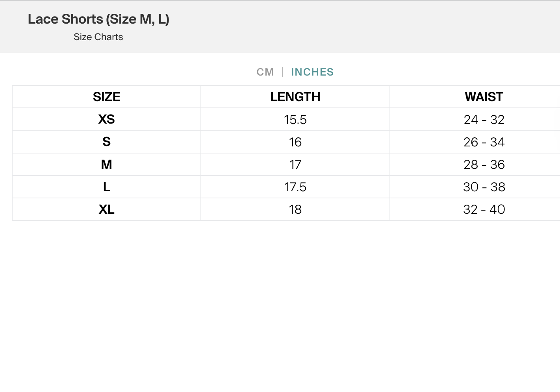Screen dimensions: 560x392
Task: Click the LENGTH column header
Action: pyautogui.click(x=295, y=97)
